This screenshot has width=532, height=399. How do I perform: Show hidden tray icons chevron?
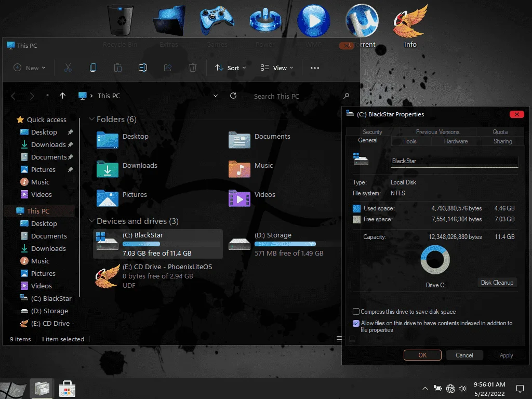[425, 389]
